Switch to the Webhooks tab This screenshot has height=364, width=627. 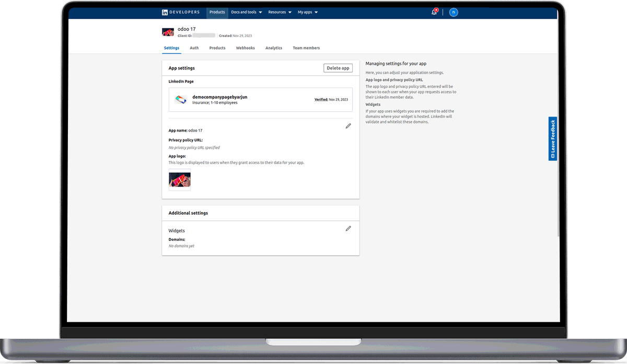tap(246, 48)
